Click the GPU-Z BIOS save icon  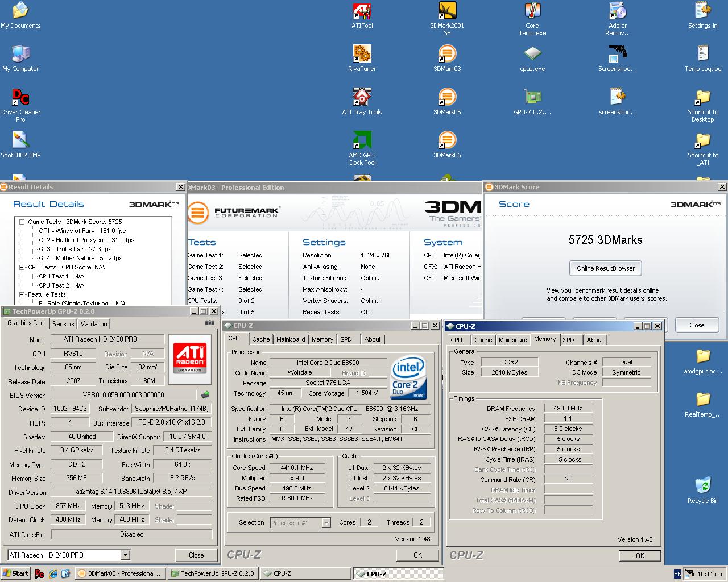(205, 394)
